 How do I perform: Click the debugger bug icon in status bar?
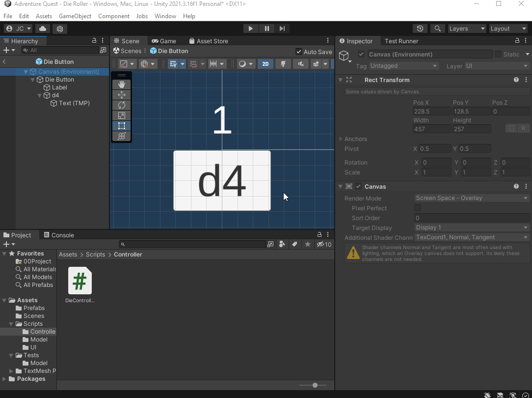tap(487, 395)
